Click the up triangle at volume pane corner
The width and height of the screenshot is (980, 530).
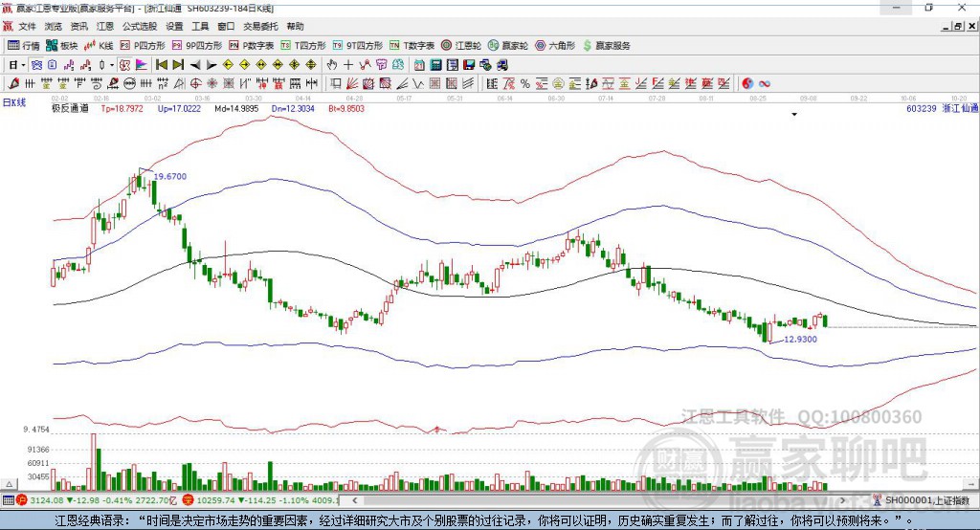point(10,484)
